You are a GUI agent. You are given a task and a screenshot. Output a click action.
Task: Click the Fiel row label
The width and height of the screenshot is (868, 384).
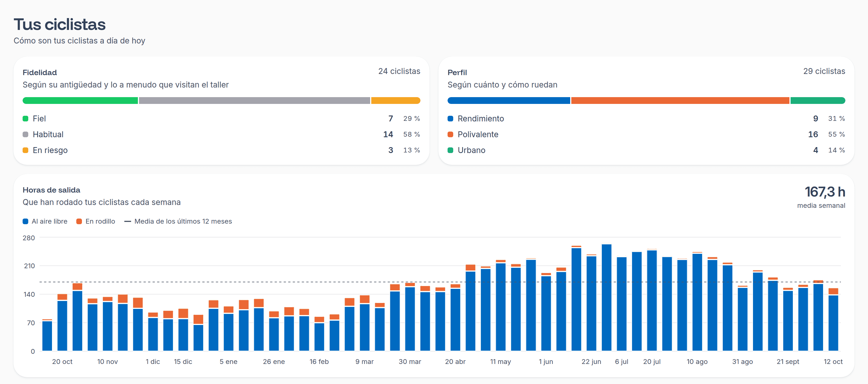(39, 119)
